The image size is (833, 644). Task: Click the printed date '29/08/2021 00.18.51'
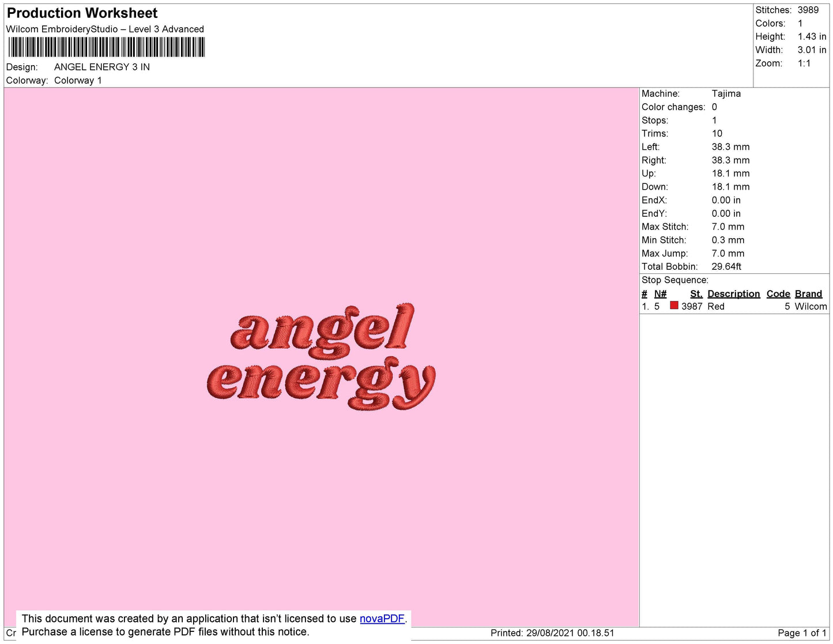[570, 633]
